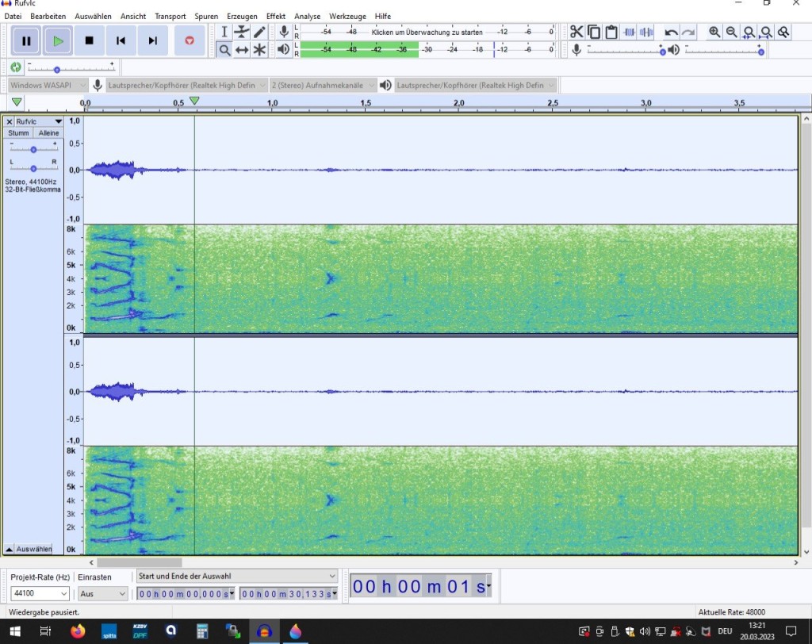This screenshot has height=644, width=812.
Task: Select the Envelope tool
Action: click(242, 32)
